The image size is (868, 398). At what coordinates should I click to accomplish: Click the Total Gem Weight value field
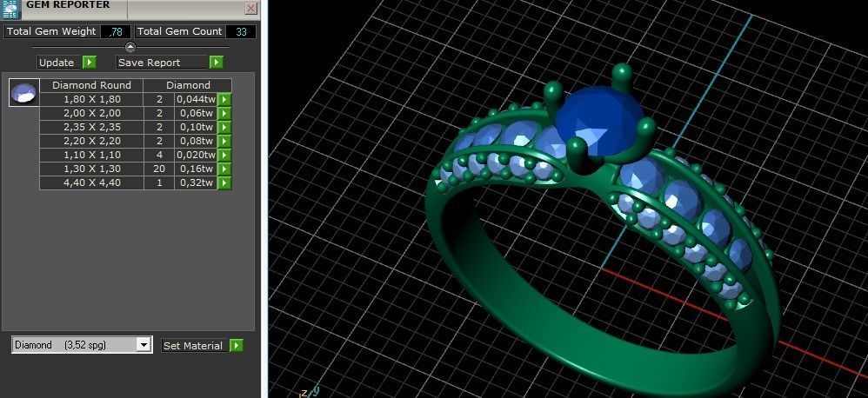(116, 31)
